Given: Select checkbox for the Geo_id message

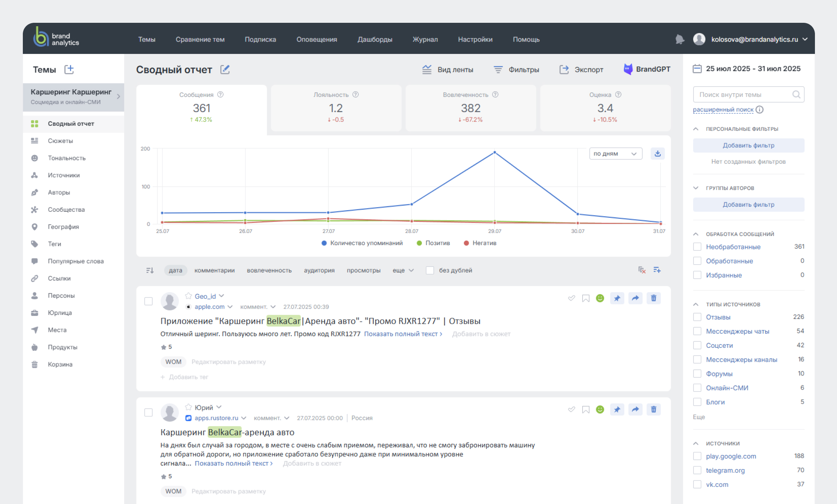Looking at the screenshot, I should [x=148, y=301].
